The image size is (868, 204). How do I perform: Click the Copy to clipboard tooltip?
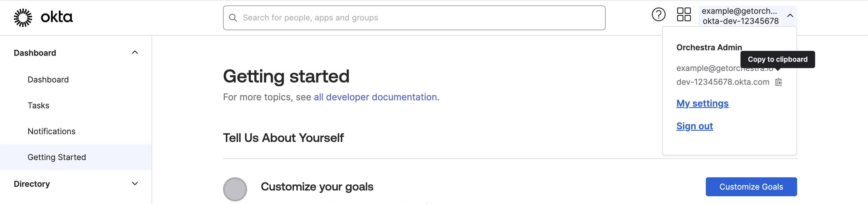(778, 59)
